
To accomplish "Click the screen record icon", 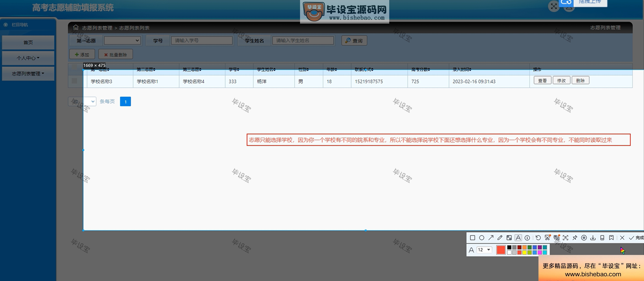I will pyautogui.click(x=584, y=238).
